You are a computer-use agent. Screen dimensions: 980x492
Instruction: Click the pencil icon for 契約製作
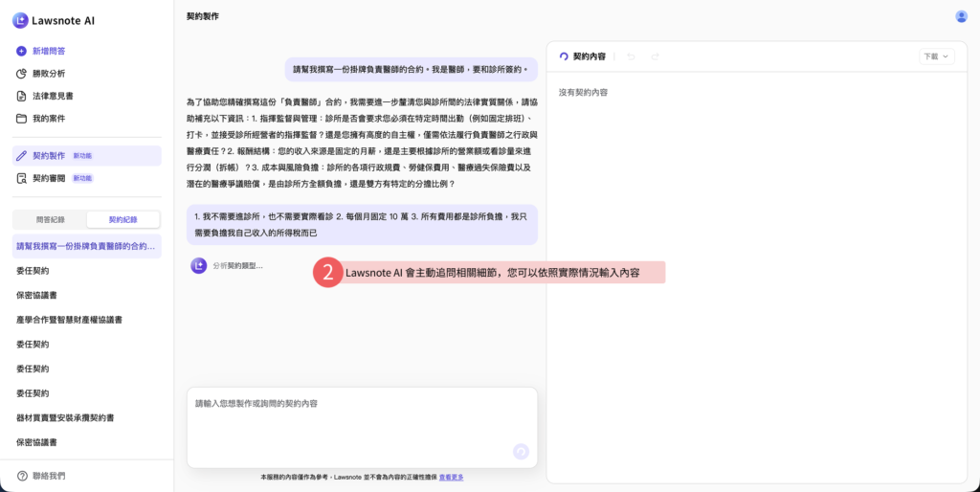click(x=21, y=156)
